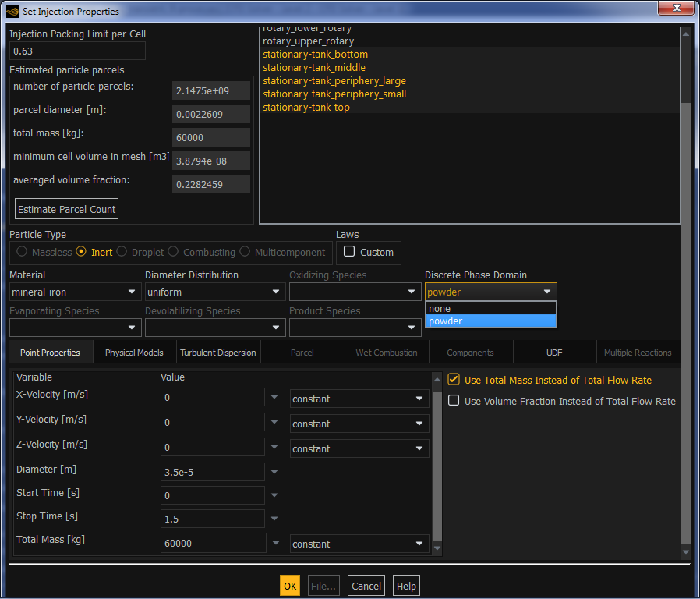Open the X-Velocity parameter arrow beside its value
The height and width of the screenshot is (599, 700).
pos(274,397)
